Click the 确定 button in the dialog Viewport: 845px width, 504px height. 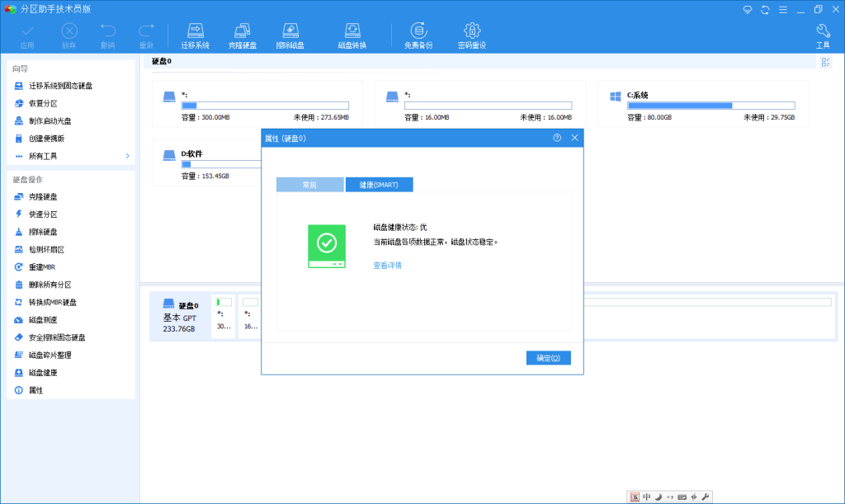click(548, 357)
